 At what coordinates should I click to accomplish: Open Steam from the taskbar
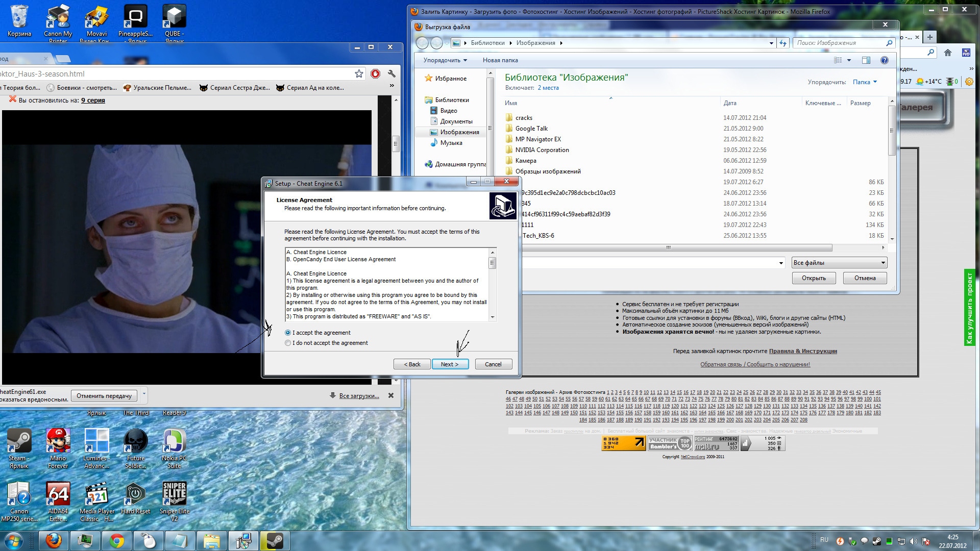[x=275, y=540]
